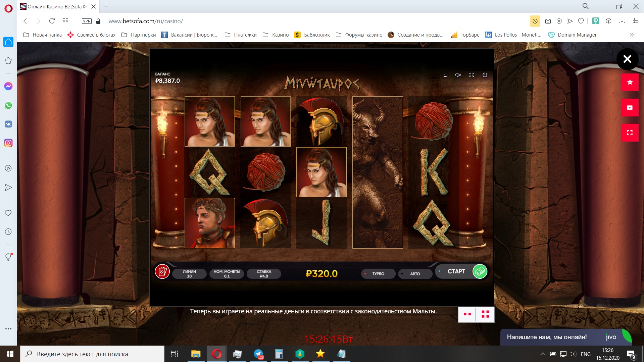Search open tabs with magnifier icon
Image resolution: width=644 pixels, height=362 pixels.
[586, 6]
